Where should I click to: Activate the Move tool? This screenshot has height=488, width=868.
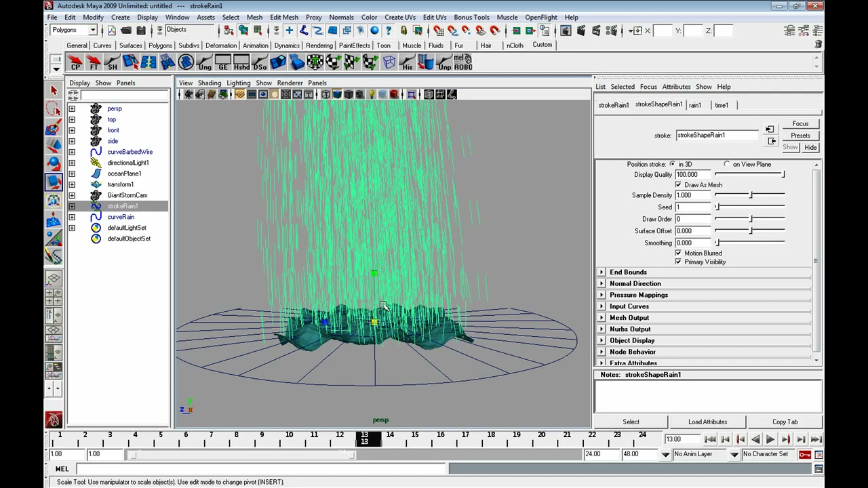[x=54, y=145]
